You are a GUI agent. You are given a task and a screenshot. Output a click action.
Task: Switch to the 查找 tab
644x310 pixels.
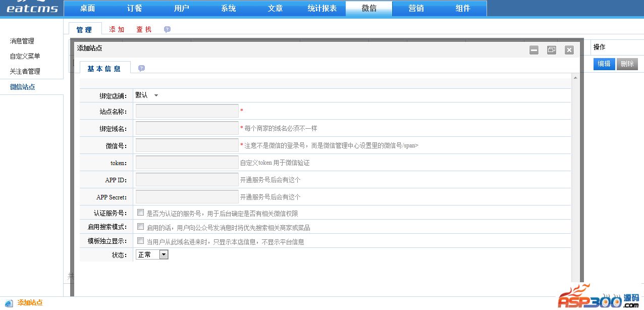click(x=144, y=30)
